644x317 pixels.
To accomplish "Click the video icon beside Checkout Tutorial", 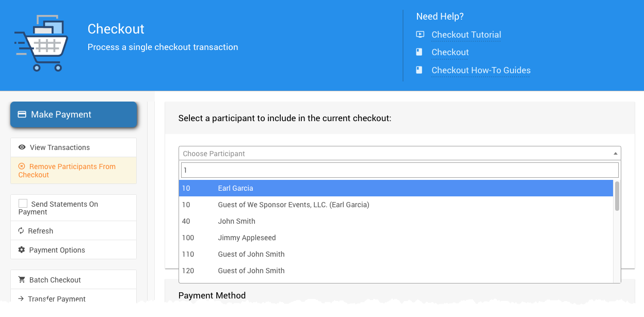I will pos(420,35).
